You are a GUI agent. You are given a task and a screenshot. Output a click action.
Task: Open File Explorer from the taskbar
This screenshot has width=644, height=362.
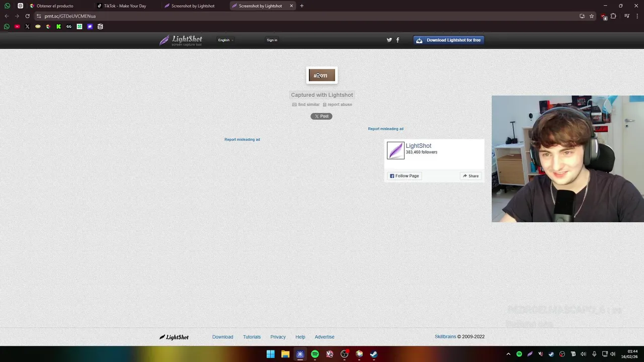pyautogui.click(x=285, y=354)
